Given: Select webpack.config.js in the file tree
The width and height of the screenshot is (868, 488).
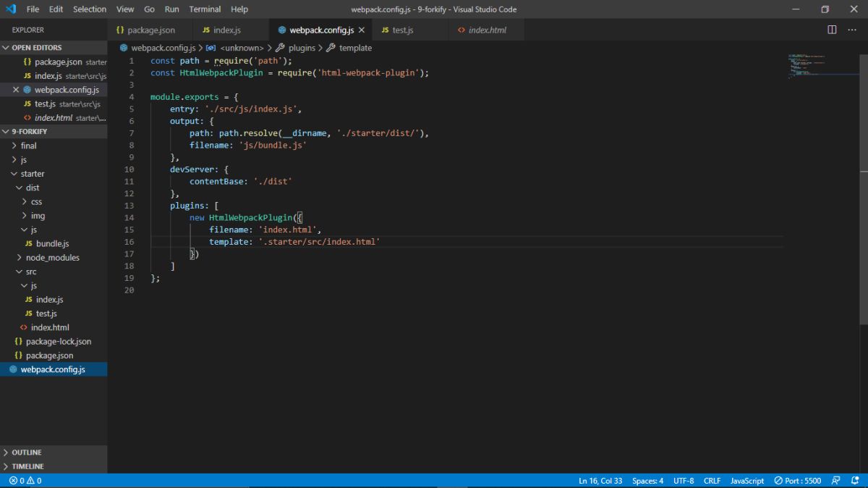Looking at the screenshot, I should [53, 369].
